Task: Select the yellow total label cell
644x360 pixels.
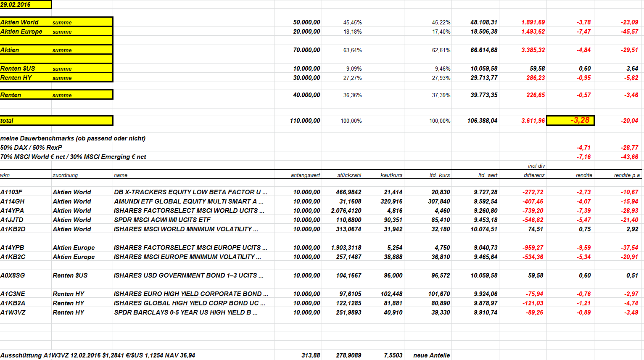Action: [56, 121]
